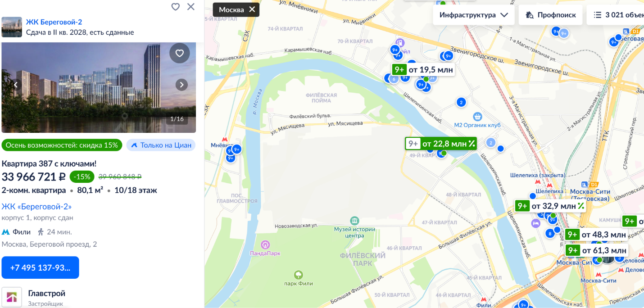Screen dimensions: 644x308
Task: Click the Музей истории центра map icon
Action: point(354,221)
